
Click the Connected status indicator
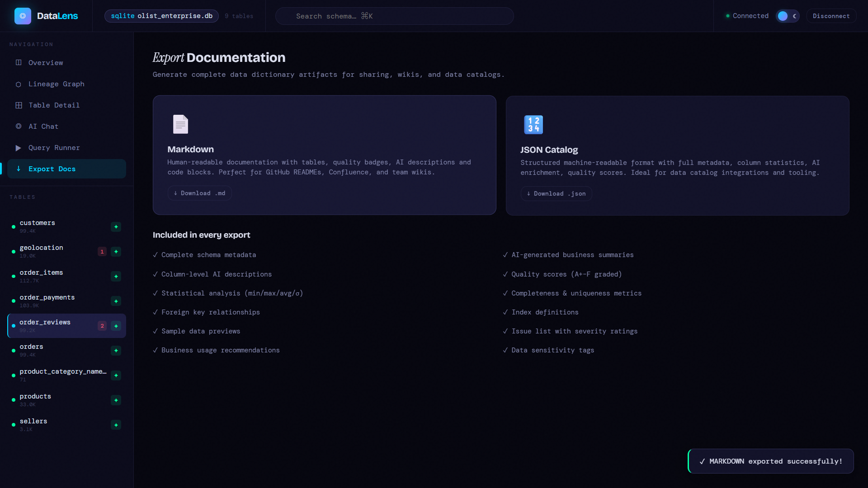tap(747, 16)
